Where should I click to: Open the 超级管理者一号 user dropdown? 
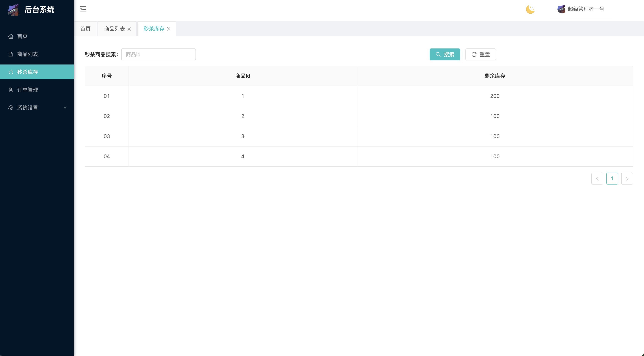[586, 9]
